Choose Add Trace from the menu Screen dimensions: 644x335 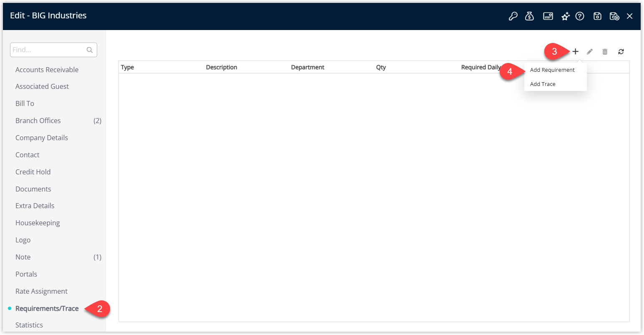(x=543, y=84)
